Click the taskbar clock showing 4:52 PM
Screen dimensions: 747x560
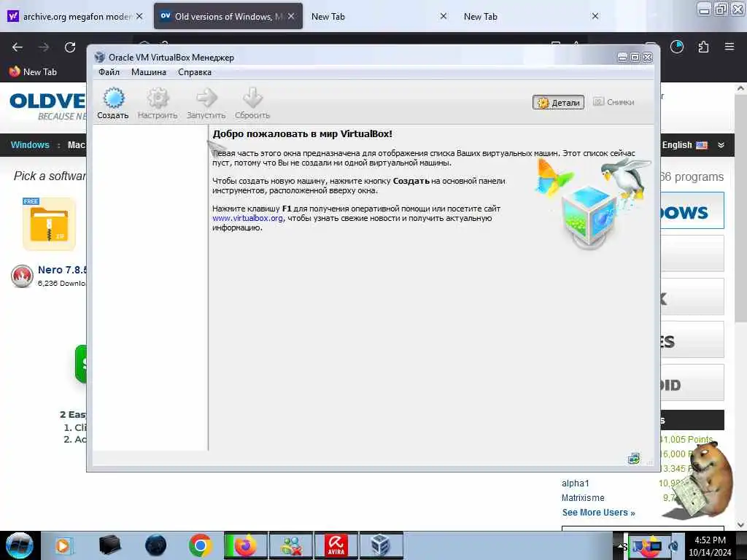click(710, 546)
